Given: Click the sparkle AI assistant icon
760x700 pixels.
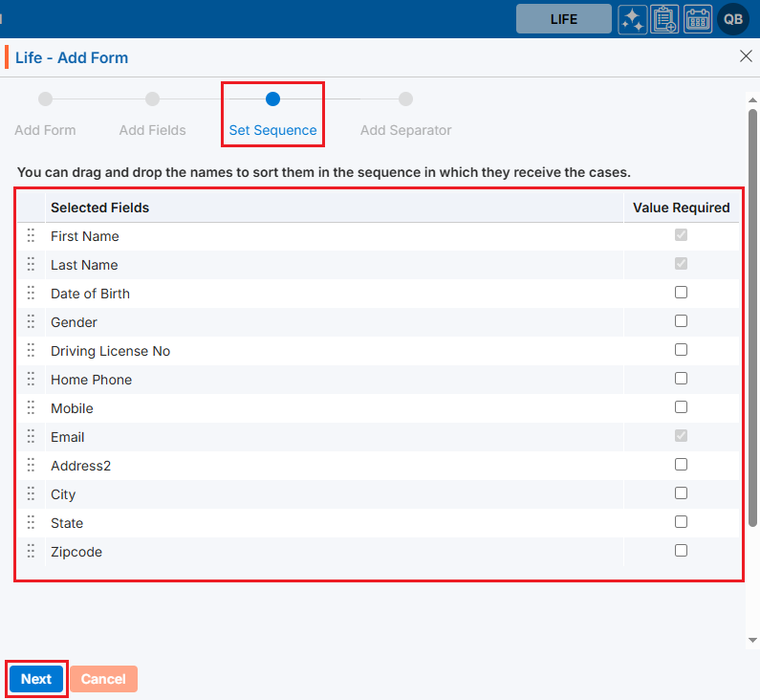Looking at the screenshot, I should click(633, 19).
